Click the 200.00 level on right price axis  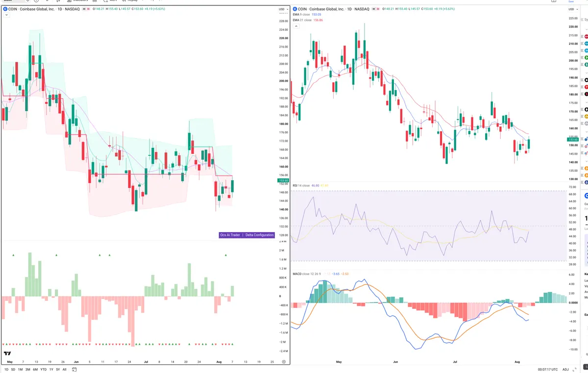(573, 61)
